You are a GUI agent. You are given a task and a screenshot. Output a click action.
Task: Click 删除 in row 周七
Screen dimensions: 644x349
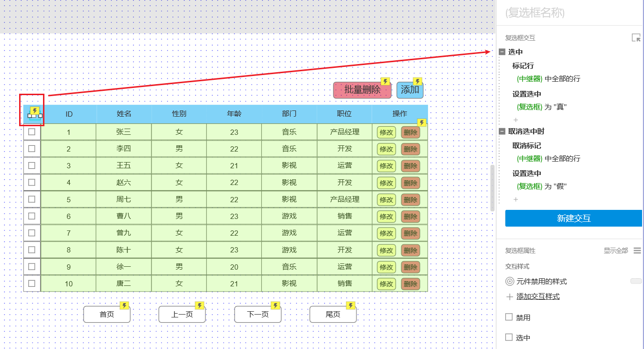[410, 200]
